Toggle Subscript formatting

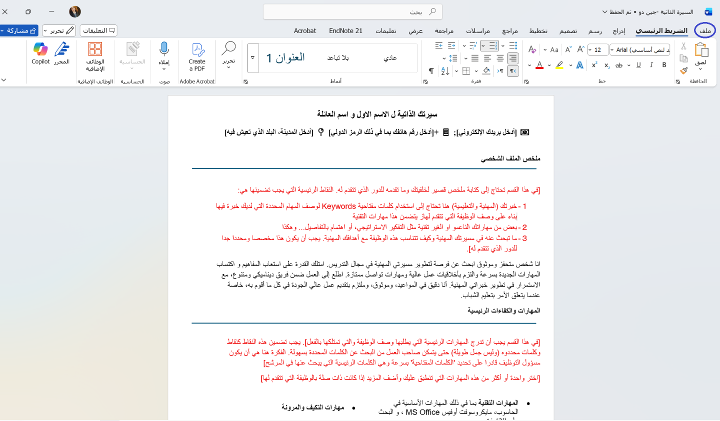(607, 65)
